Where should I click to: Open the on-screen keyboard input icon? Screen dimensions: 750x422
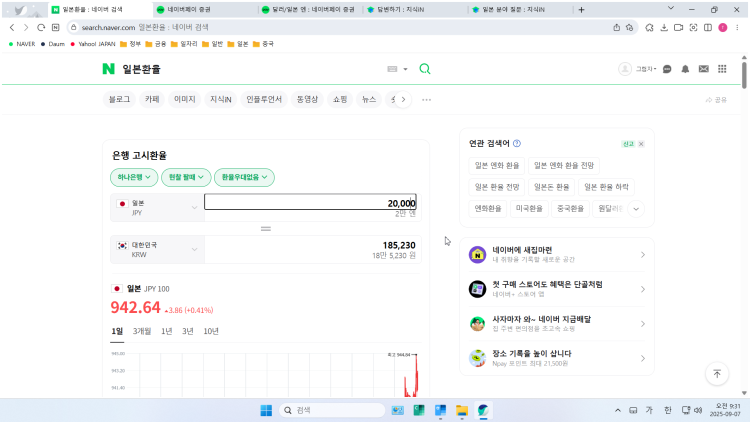point(392,69)
